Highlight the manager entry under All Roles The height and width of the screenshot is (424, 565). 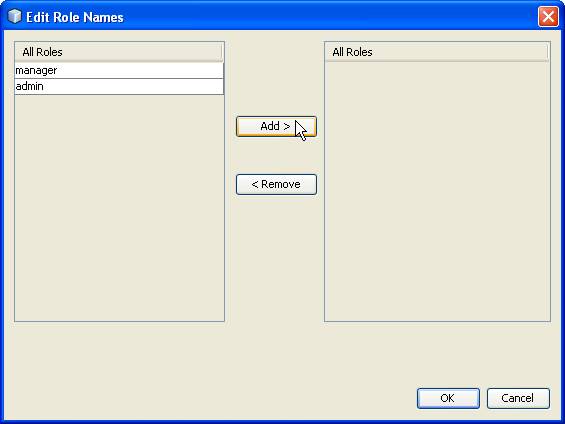119,70
